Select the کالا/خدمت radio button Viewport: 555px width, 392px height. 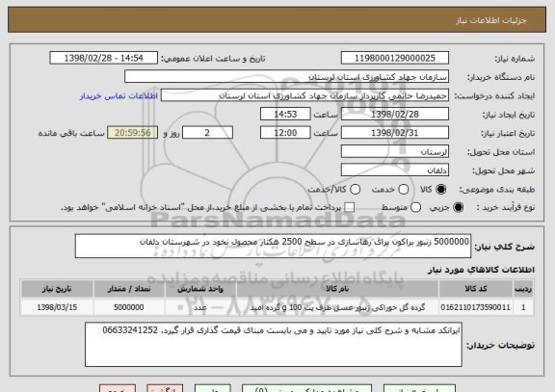click(x=355, y=190)
